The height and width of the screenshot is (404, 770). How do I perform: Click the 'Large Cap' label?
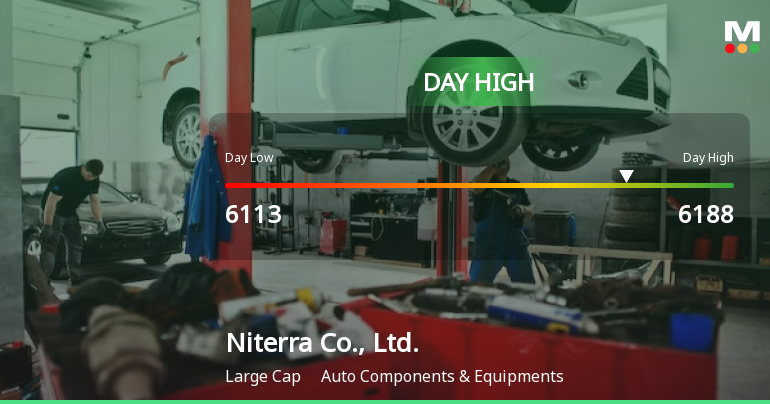263,377
